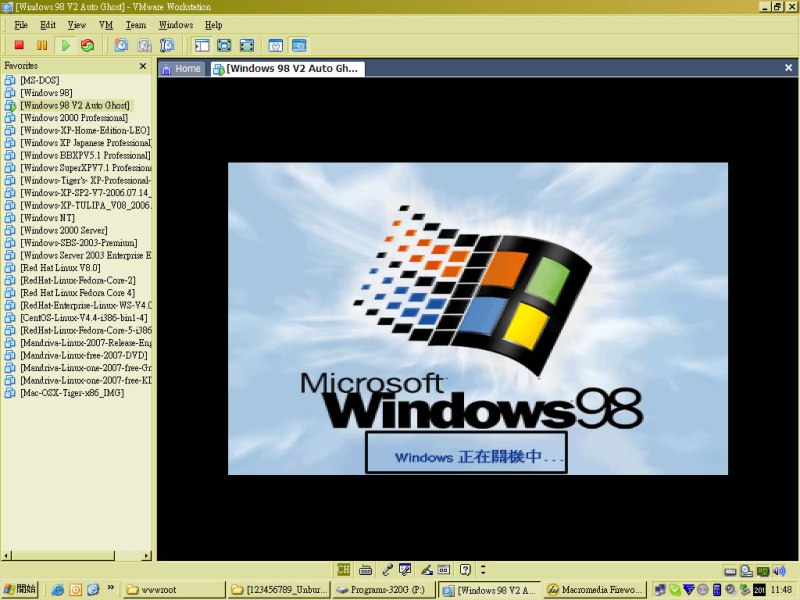
Task: Click the Start button on taskbar
Action: point(20,589)
